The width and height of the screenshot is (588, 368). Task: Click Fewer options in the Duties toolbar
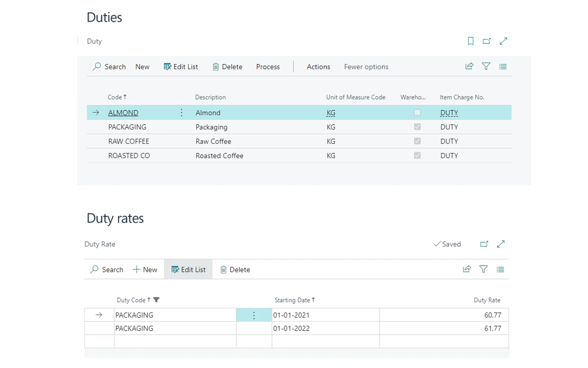pyautogui.click(x=366, y=67)
